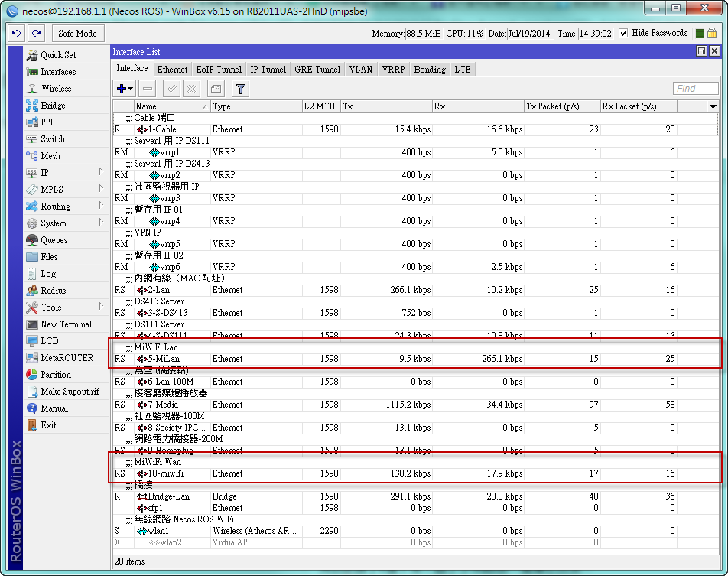Select the 10-miwifi interface row

(x=415, y=473)
